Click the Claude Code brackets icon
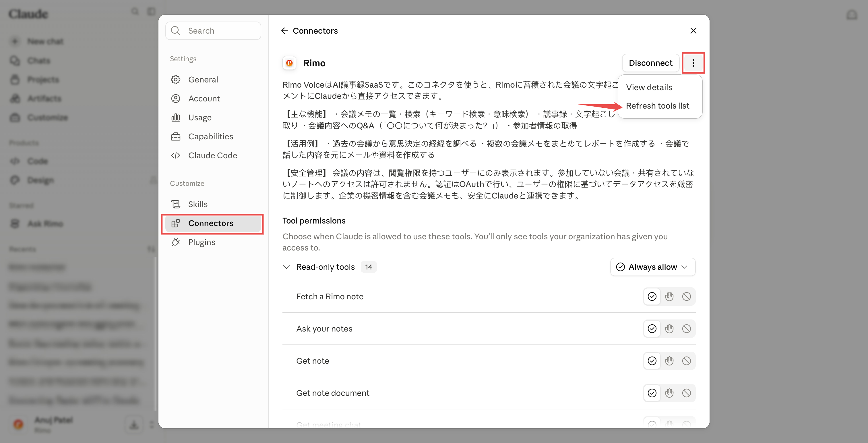Screen dimensions: 868x443 click(x=176, y=155)
